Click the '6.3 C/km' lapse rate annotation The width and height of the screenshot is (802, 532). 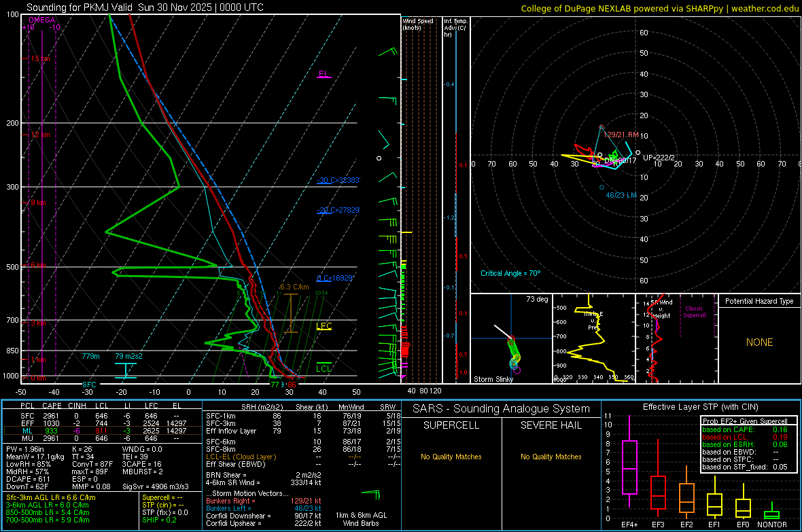294,287
